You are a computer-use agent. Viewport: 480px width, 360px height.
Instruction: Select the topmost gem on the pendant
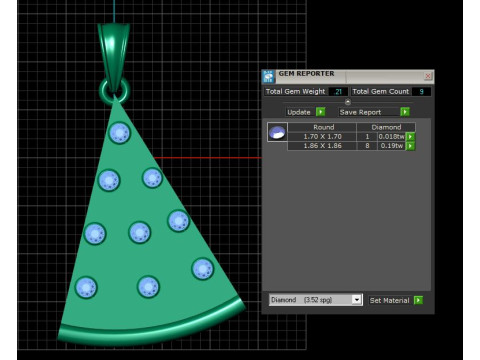click(119, 133)
